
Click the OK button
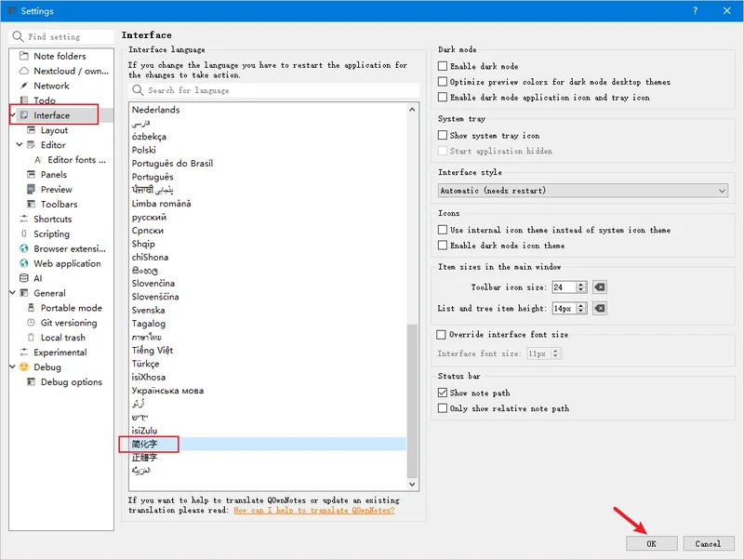[652, 544]
